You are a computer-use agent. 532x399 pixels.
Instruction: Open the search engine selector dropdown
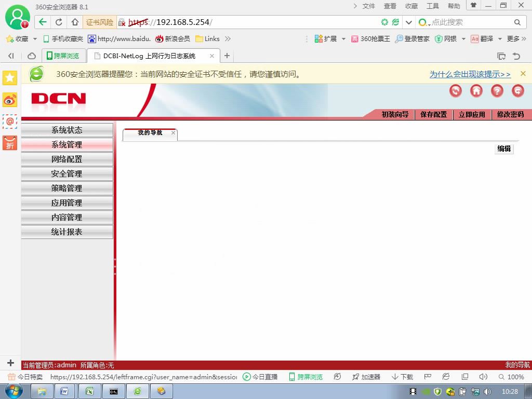click(x=424, y=22)
